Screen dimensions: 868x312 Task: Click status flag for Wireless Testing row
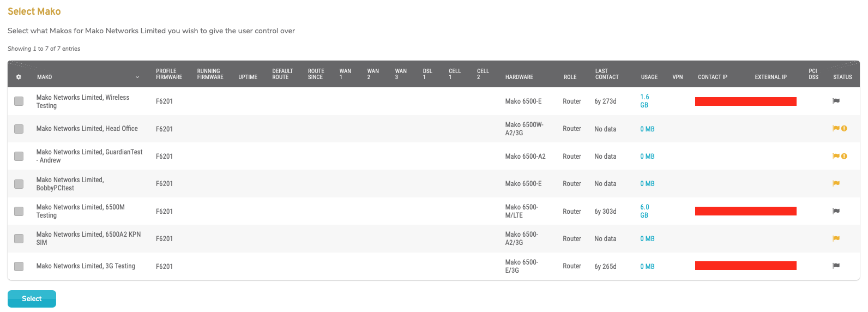point(836,101)
